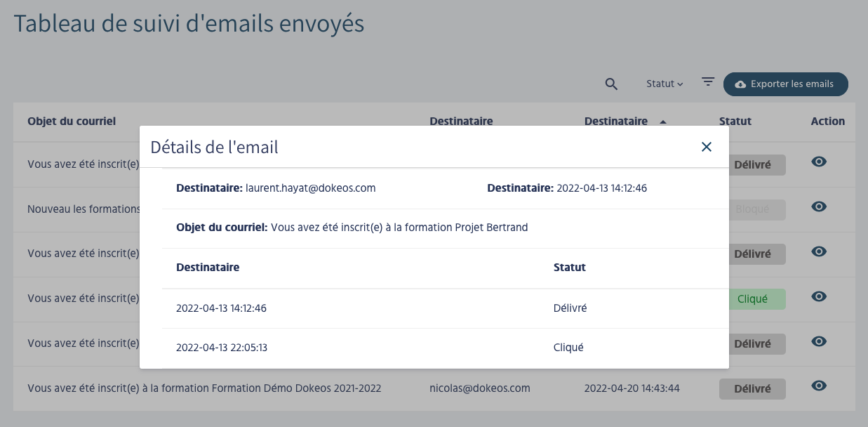This screenshot has width=868, height=427.
Task: Click Délivré badge in the last row
Action: click(x=752, y=389)
